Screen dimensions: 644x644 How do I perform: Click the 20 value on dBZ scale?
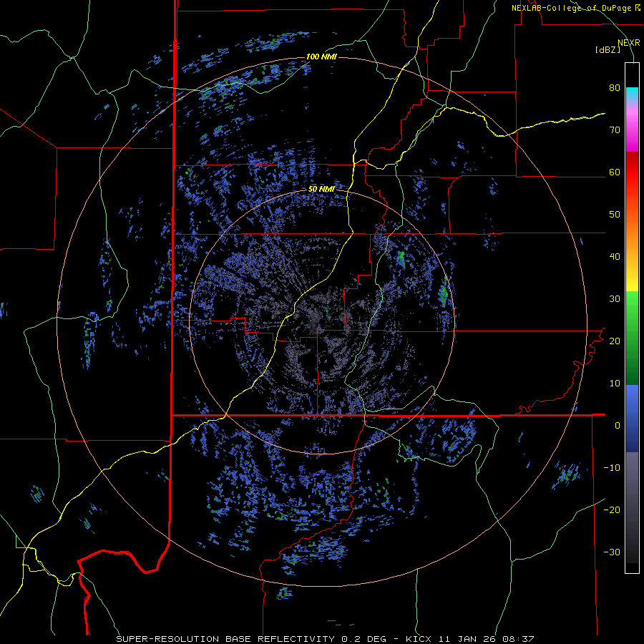615,341
